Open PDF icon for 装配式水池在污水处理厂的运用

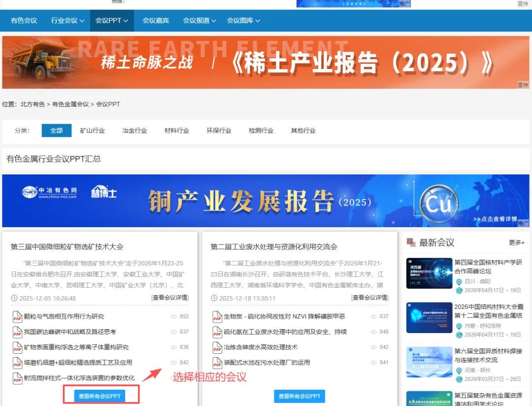[x=217, y=363]
